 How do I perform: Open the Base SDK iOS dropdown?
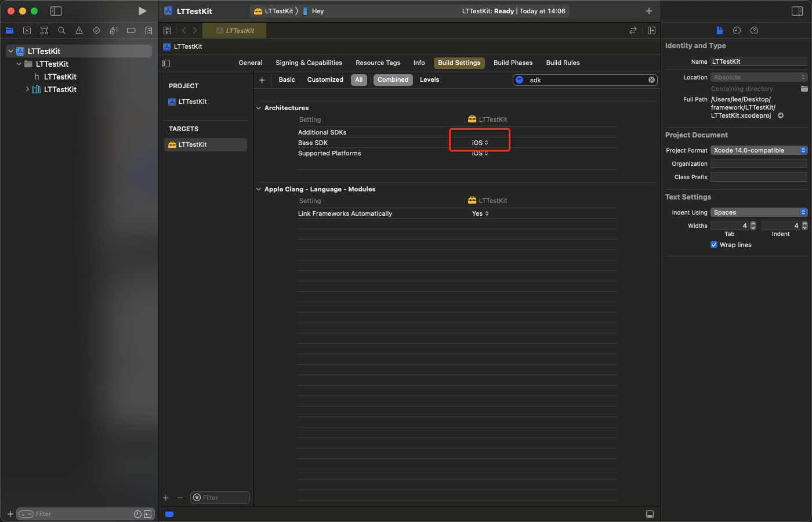click(480, 143)
